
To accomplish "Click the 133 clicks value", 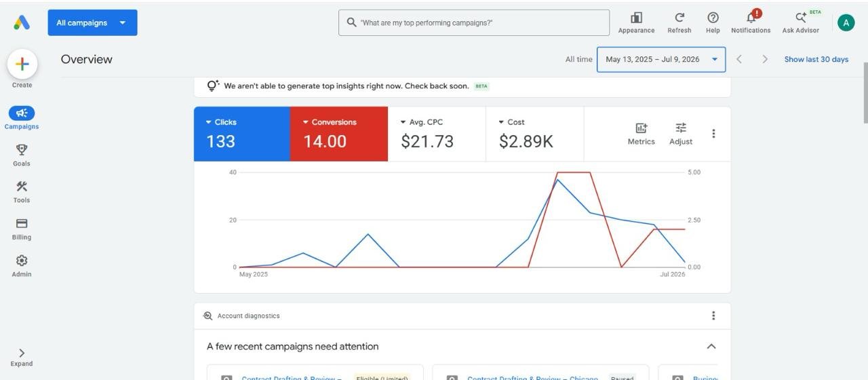I will click(x=220, y=141).
